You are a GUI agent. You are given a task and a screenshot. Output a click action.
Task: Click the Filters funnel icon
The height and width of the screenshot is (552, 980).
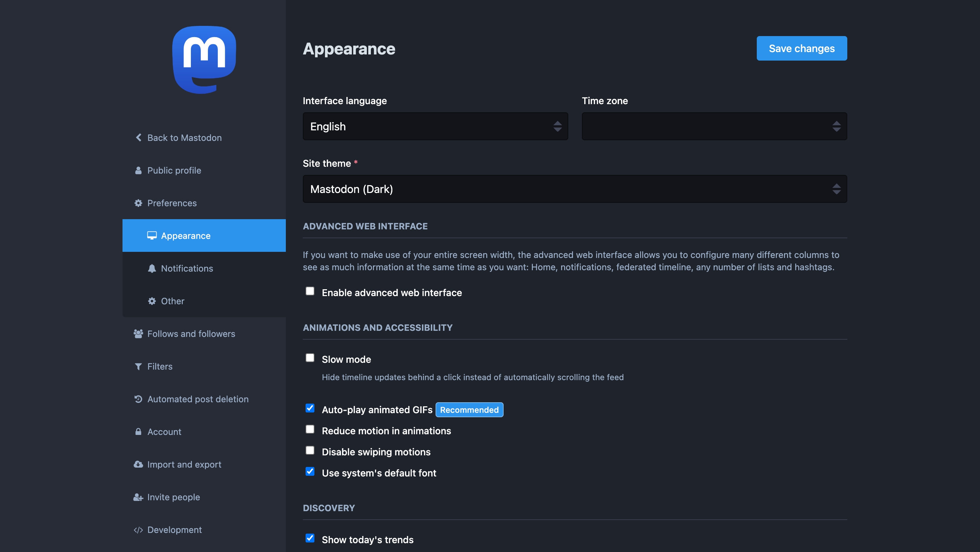tap(138, 366)
